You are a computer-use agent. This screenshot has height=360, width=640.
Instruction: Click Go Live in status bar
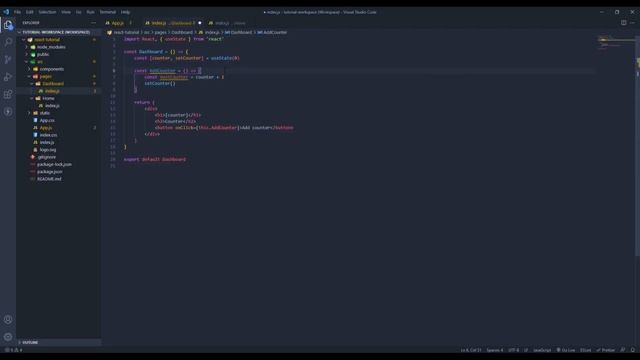pyautogui.click(x=566, y=350)
